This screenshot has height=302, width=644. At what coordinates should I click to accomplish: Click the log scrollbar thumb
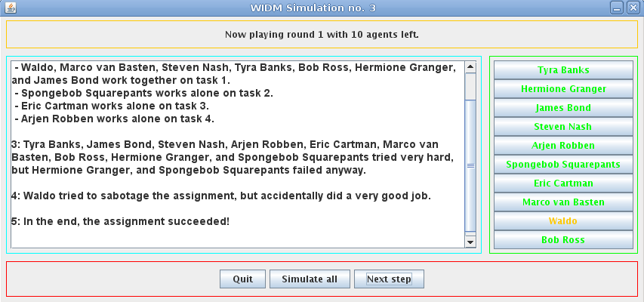[470, 165]
